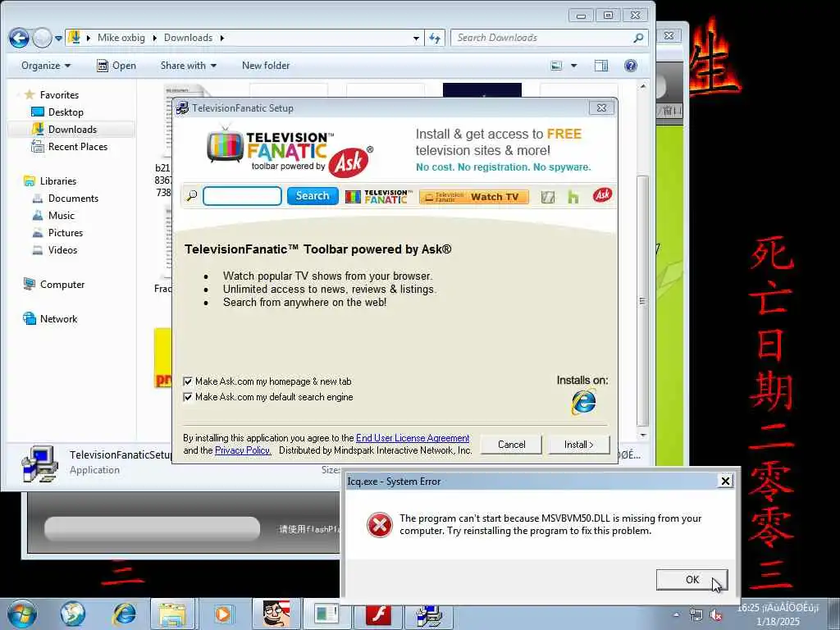
Task: Launch Internet Explorer from the taskbar
Action: tap(125, 614)
